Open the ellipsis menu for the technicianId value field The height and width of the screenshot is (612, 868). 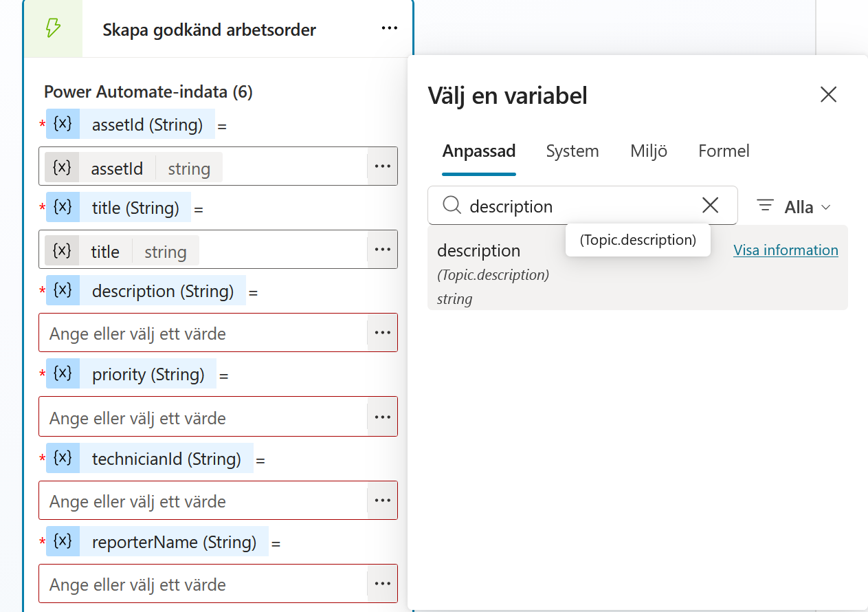point(382,501)
